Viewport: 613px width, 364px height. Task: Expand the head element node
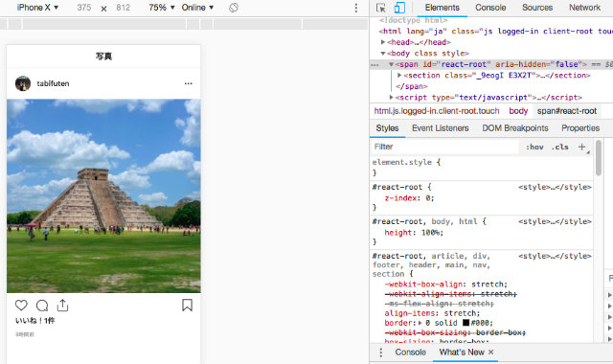coord(383,42)
